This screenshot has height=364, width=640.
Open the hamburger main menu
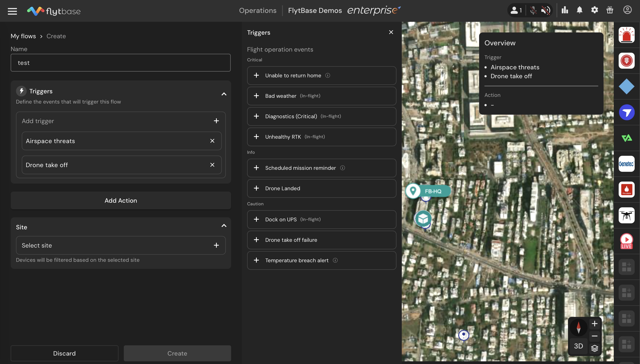12,11
